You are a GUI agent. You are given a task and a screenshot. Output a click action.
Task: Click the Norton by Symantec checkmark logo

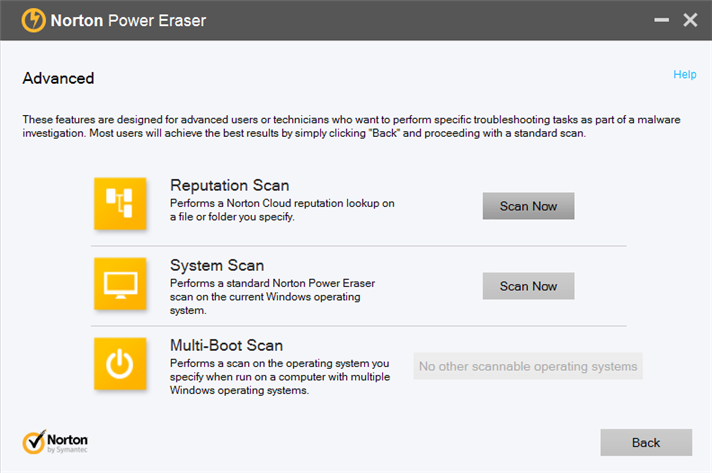point(34,442)
